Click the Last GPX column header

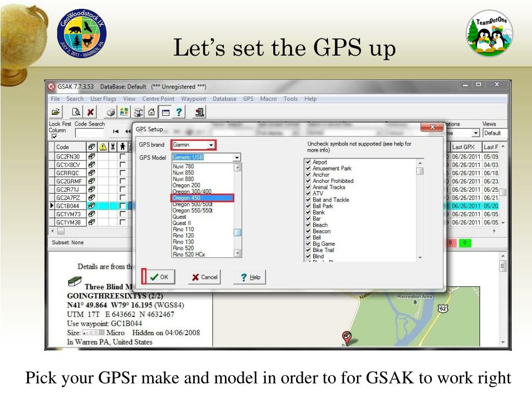coord(466,147)
